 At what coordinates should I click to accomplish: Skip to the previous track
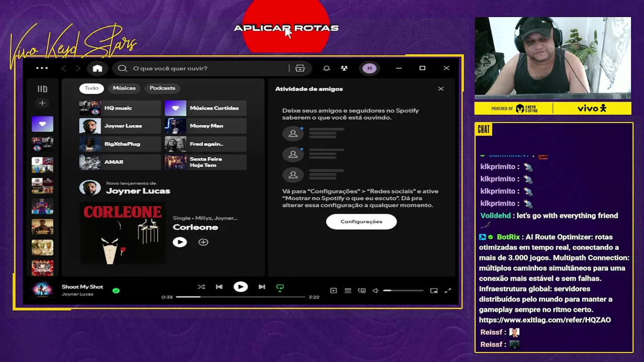tap(219, 287)
